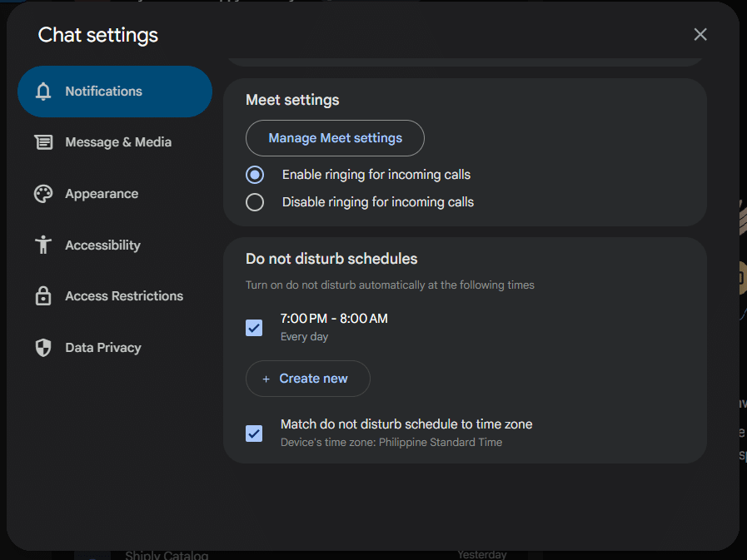Create a new do not disturb schedule

pyautogui.click(x=308, y=379)
